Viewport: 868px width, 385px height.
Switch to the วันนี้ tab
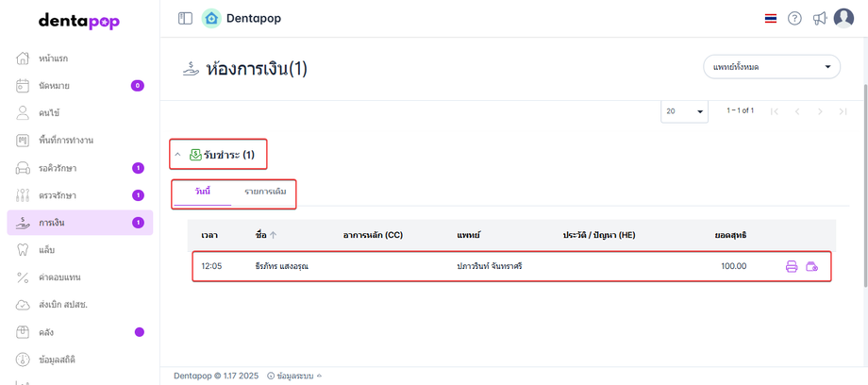pos(202,192)
